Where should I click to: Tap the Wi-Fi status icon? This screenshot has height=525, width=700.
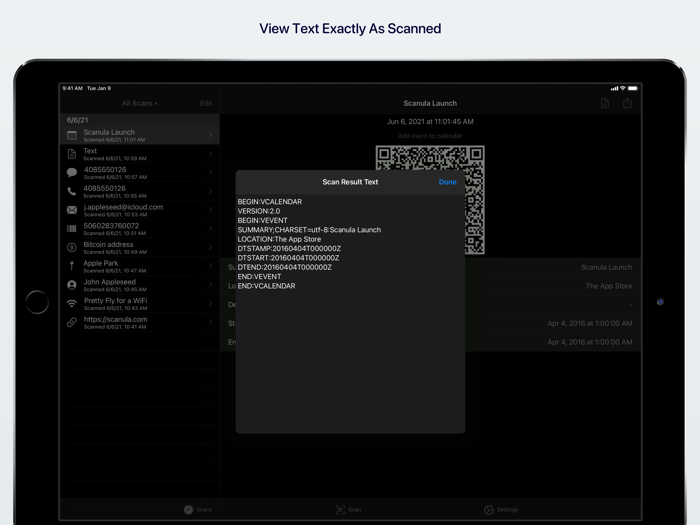point(623,88)
